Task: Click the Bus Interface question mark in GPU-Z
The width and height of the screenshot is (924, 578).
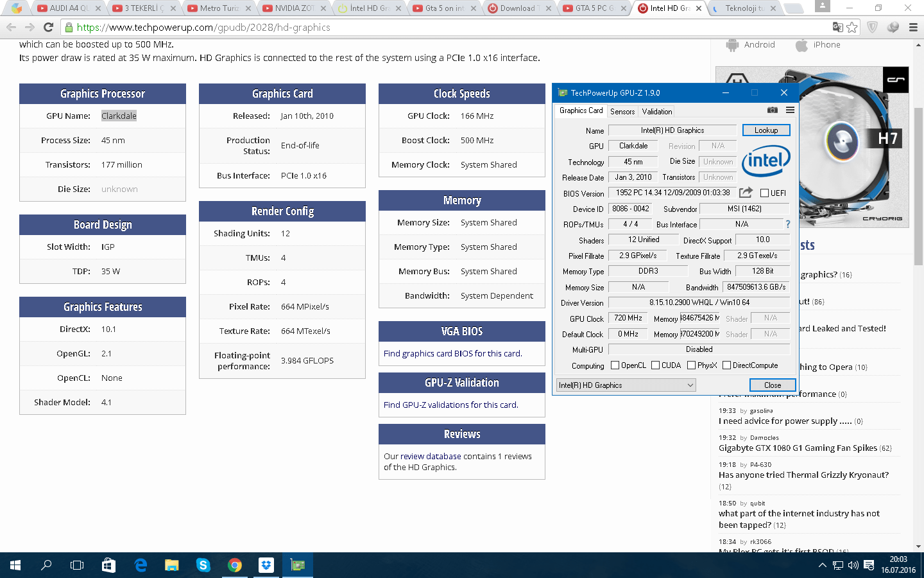Action: coord(788,224)
